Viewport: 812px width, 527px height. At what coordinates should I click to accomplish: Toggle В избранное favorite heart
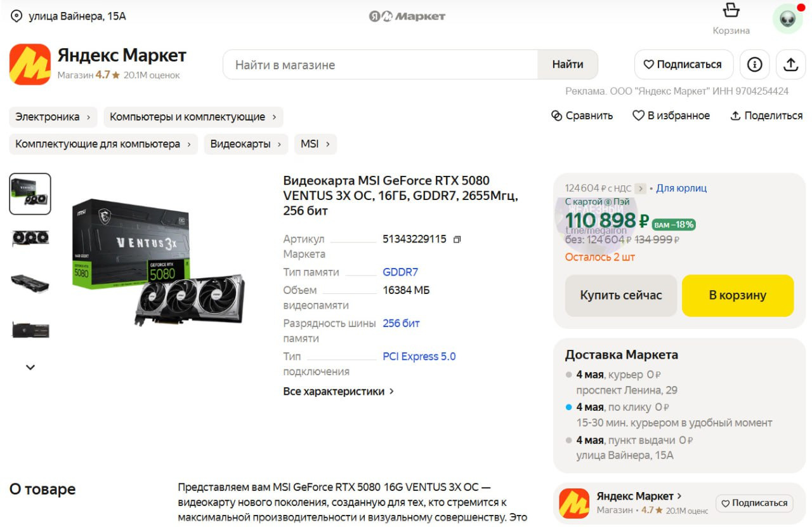click(638, 116)
